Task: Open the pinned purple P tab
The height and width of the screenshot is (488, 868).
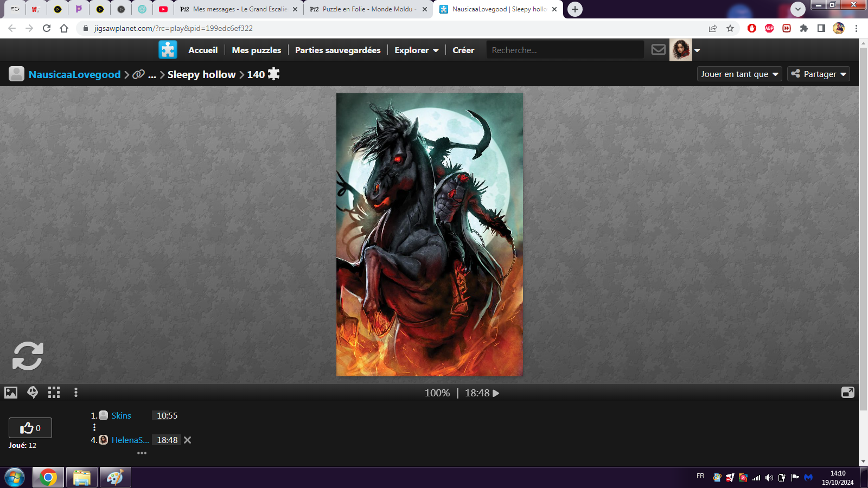Action: pos(79,9)
